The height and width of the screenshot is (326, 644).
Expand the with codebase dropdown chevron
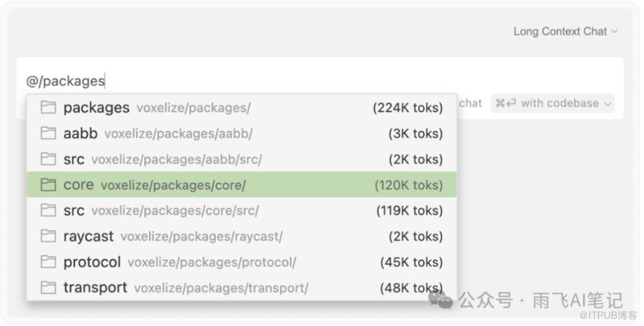click(x=609, y=104)
